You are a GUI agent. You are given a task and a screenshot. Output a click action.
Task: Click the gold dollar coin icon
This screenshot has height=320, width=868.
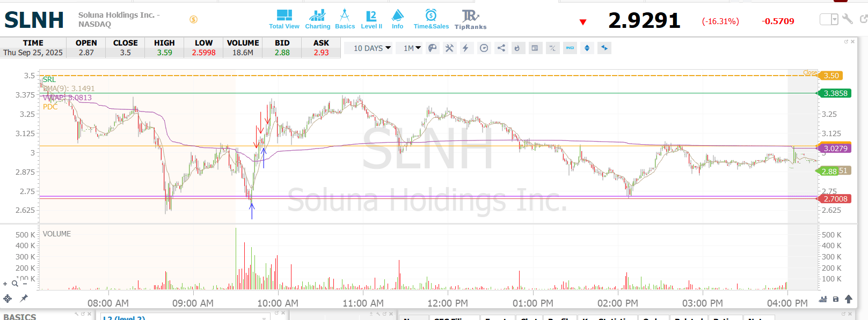tap(193, 19)
